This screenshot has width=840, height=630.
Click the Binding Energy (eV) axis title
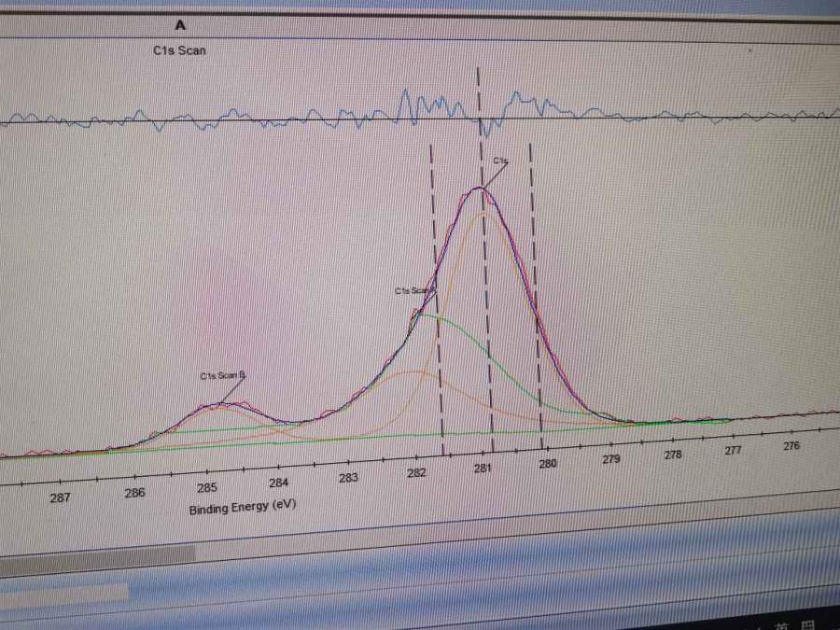point(243,508)
